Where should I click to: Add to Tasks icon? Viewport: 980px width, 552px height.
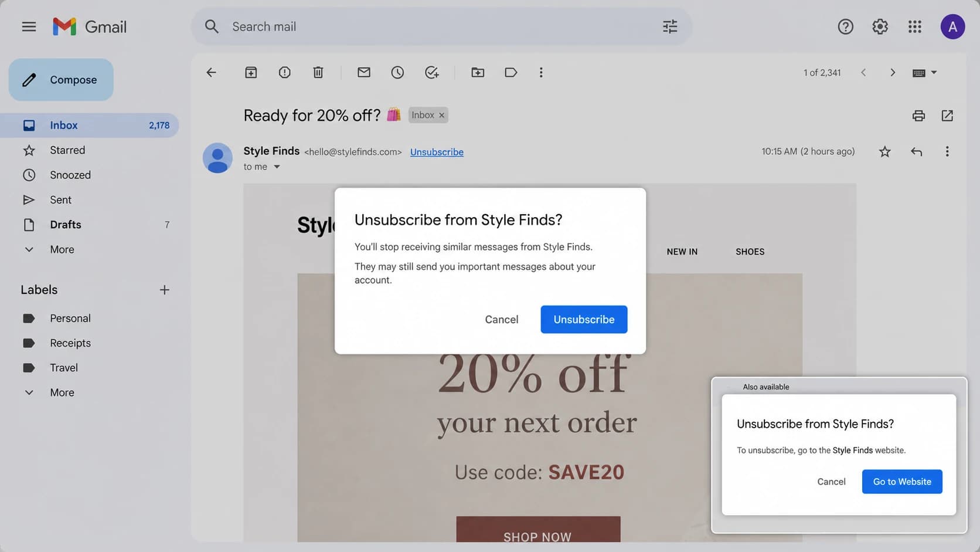pos(432,72)
